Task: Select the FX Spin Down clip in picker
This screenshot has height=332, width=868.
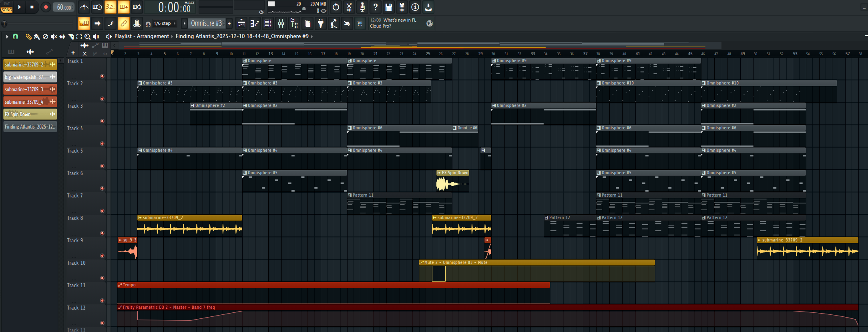Action: point(30,114)
